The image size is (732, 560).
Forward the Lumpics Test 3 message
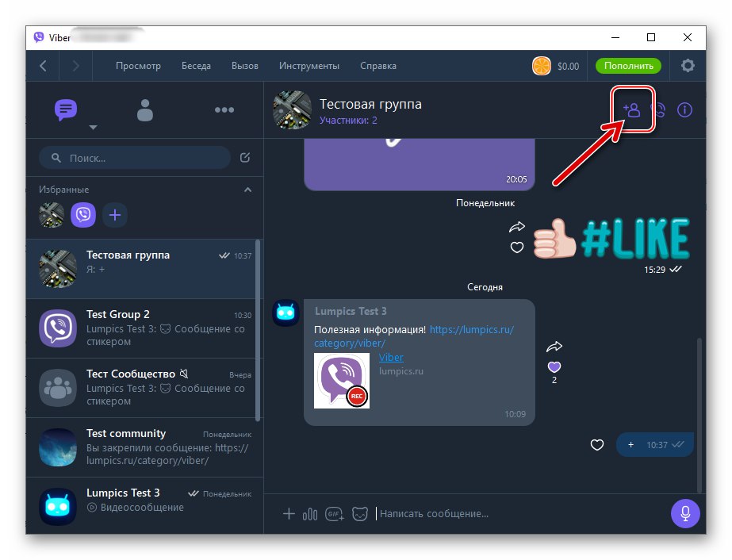(x=554, y=347)
